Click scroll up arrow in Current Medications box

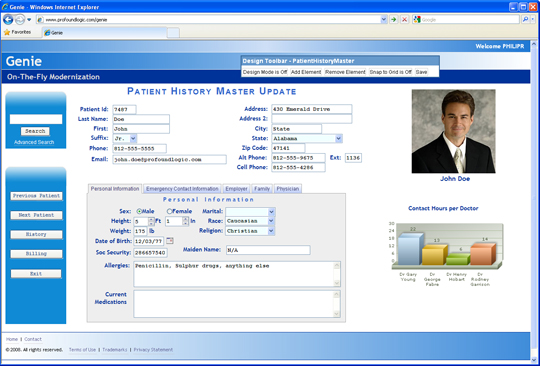337,294
